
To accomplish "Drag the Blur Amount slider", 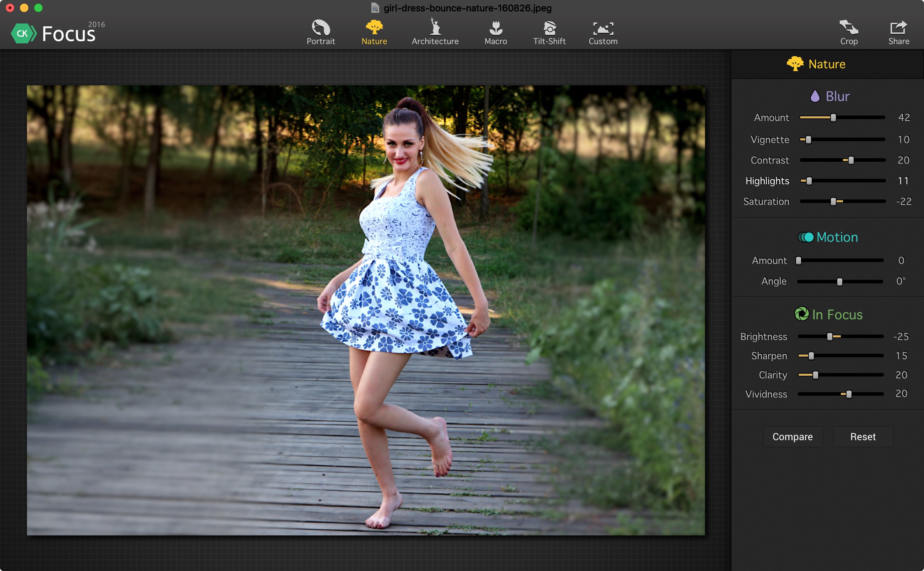I will coord(834,117).
